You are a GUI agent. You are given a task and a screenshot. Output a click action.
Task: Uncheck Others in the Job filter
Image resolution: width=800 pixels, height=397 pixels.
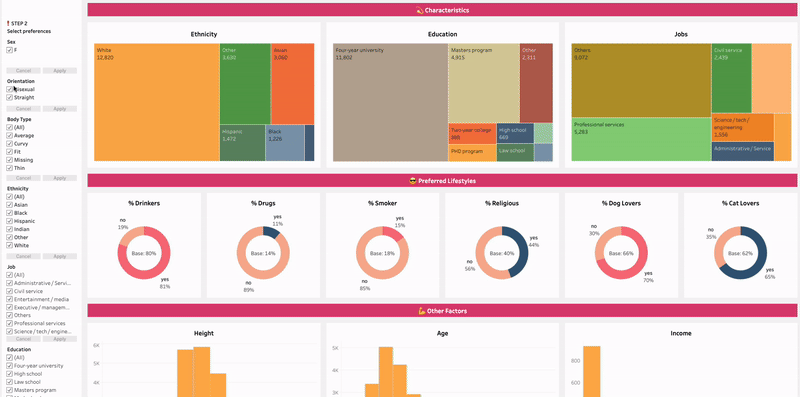pyautogui.click(x=9, y=315)
